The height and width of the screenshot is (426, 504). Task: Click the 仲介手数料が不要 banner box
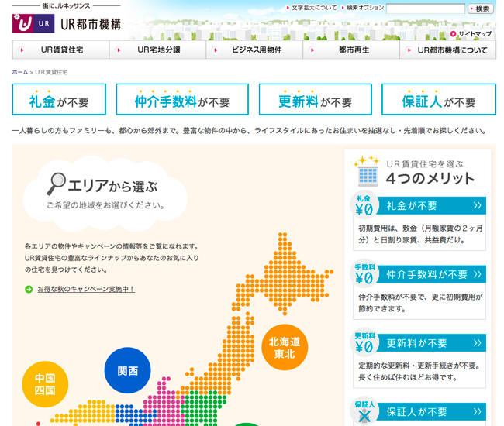pyautogui.click(x=182, y=99)
